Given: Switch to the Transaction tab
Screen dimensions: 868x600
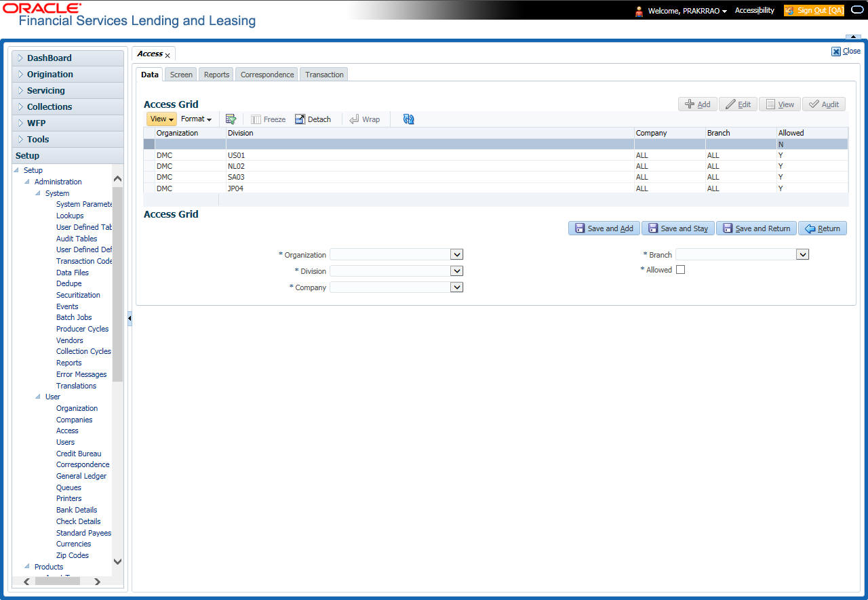Looking at the screenshot, I should click(x=324, y=75).
